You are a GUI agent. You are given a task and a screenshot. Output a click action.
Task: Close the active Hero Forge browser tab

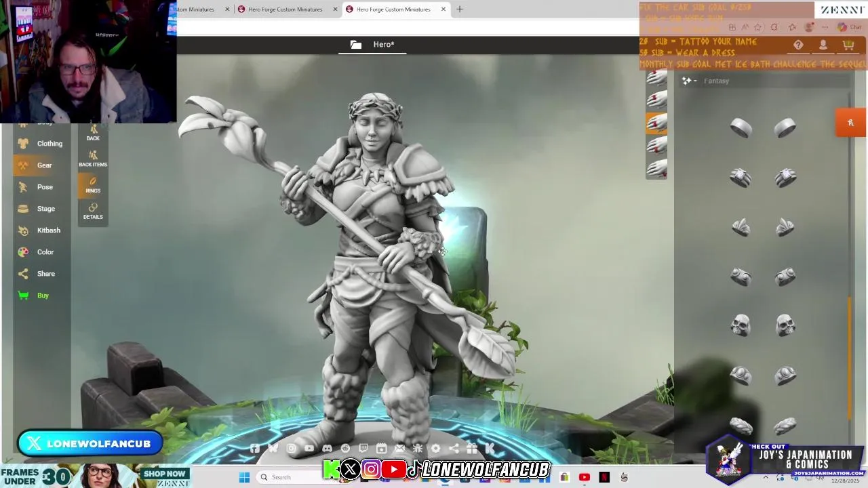coord(443,9)
